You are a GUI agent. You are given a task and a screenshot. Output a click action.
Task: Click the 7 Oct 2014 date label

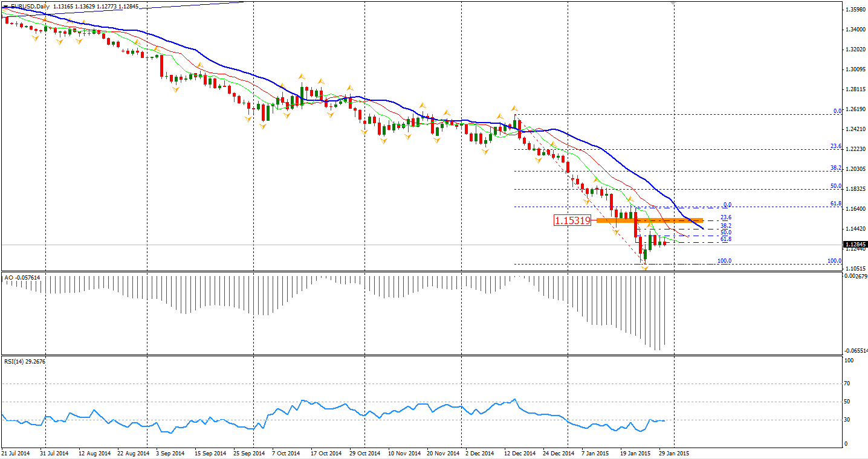click(x=286, y=452)
